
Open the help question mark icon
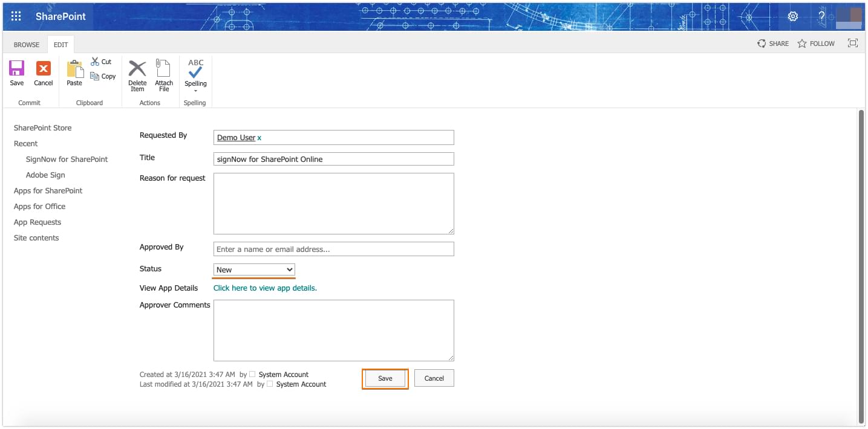tap(822, 16)
